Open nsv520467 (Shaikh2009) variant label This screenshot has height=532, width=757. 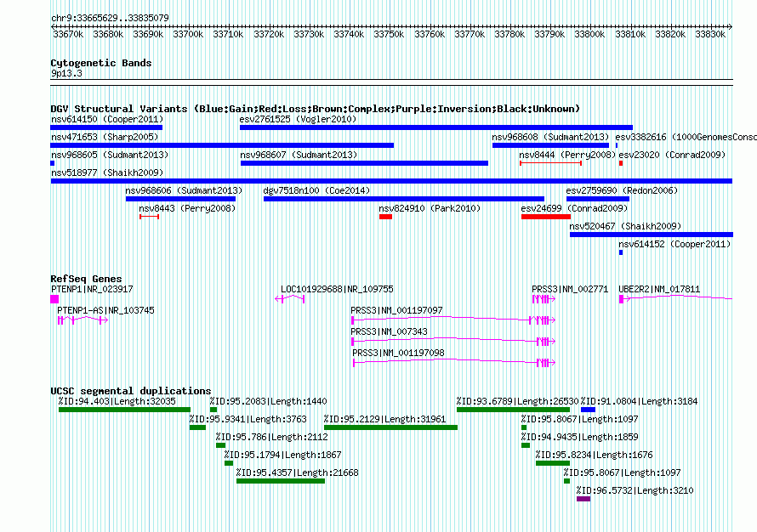coord(625,226)
